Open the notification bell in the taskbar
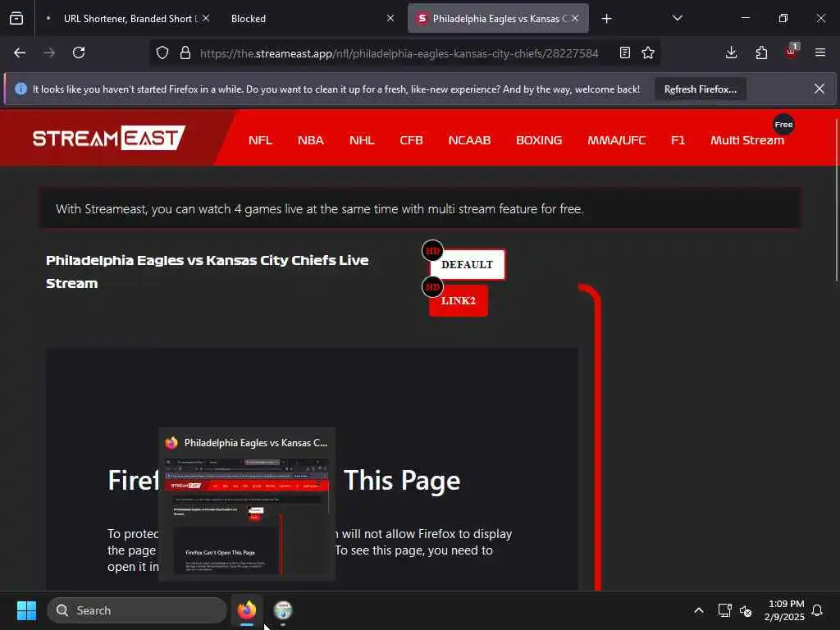Screen dimensions: 840x630 (818, 610)
